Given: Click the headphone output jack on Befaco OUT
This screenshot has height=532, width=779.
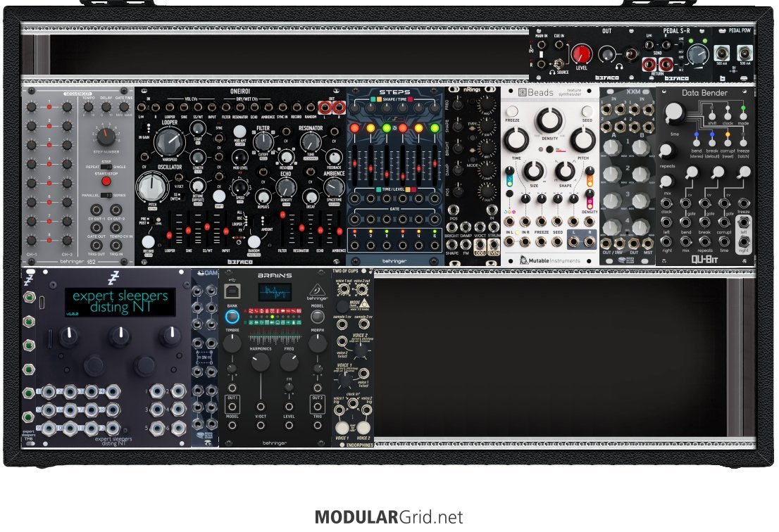Looking at the screenshot, I should tap(630, 54).
